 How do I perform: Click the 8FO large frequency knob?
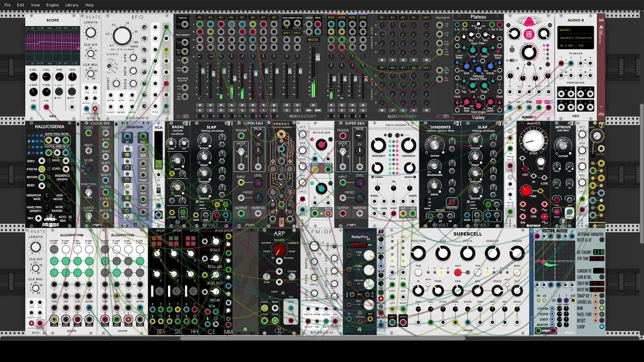click(122, 36)
